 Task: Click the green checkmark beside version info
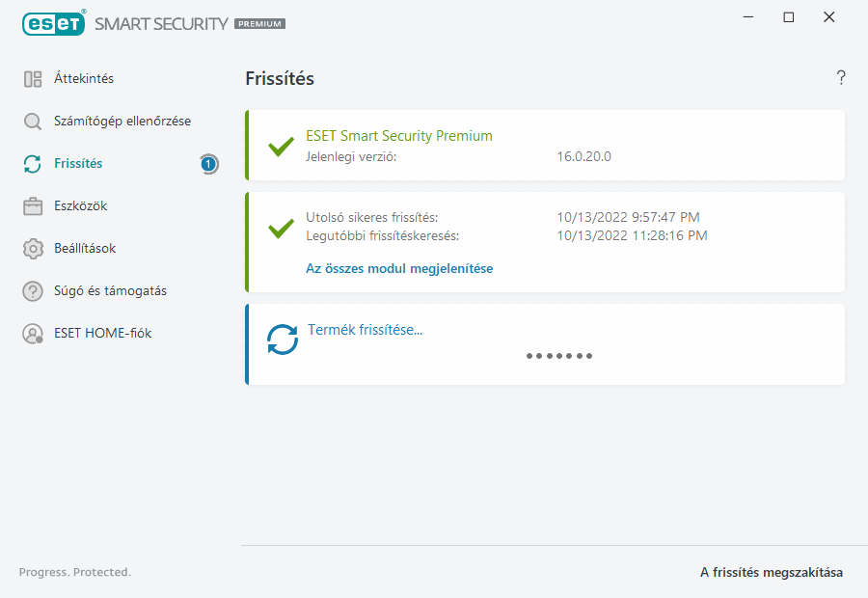[x=281, y=147]
